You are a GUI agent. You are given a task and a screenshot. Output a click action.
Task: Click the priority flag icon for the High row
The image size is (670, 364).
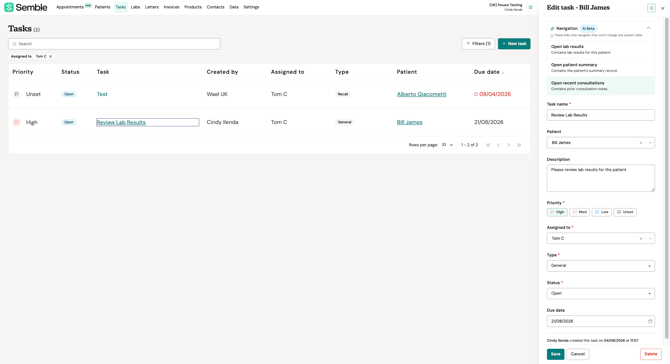point(17,122)
